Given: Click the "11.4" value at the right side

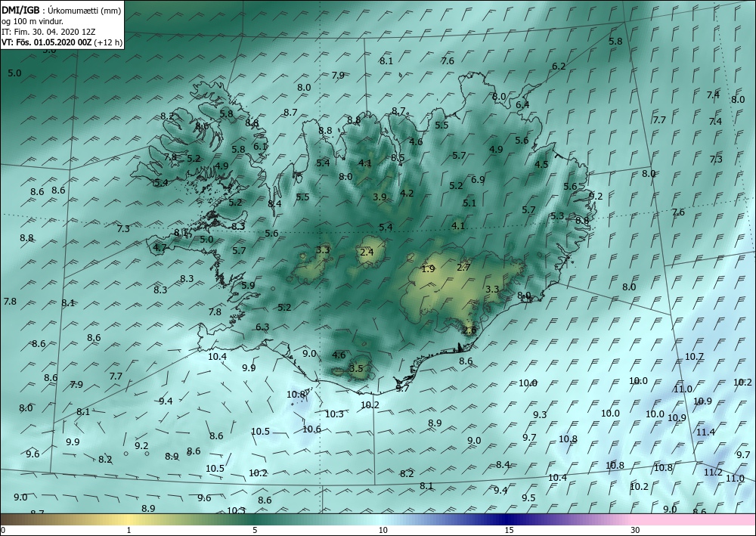Looking at the screenshot, I should pyautogui.click(x=705, y=432).
